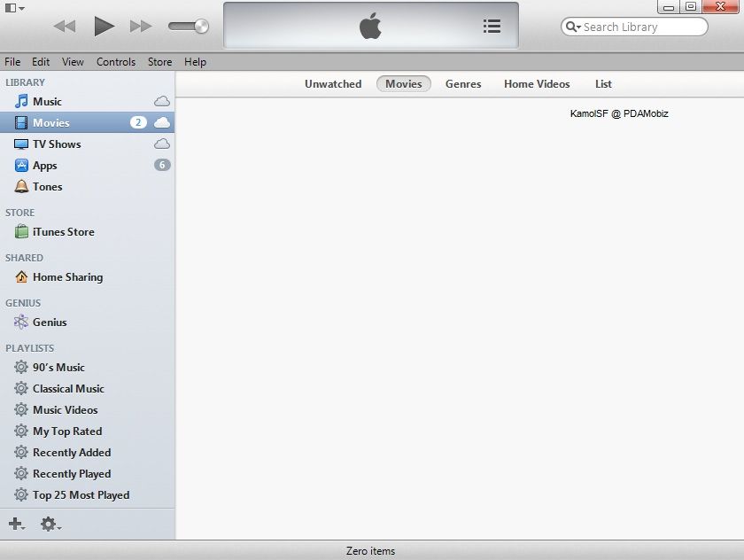Open the View menu
The image size is (744, 560).
pyautogui.click(x=73, y=62)
